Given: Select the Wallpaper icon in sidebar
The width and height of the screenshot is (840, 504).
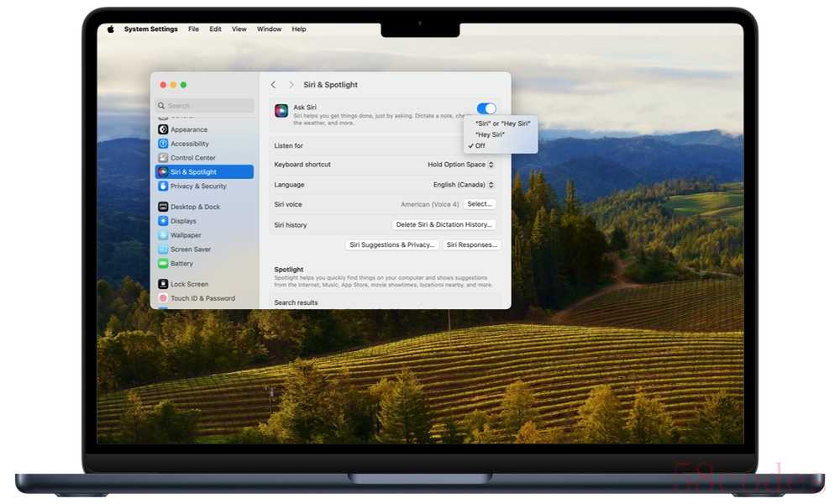Looking at the screenshot, I should 163,235.
